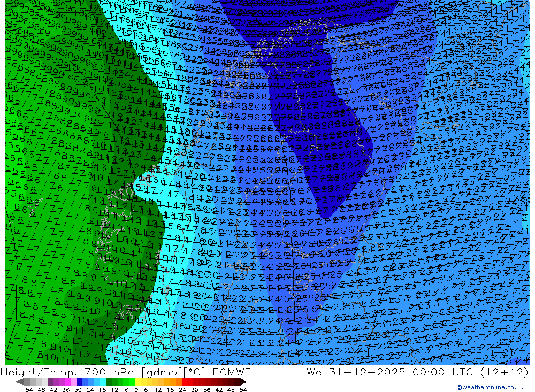Click the "We 31-12-2025" date text

click(356, 372)
